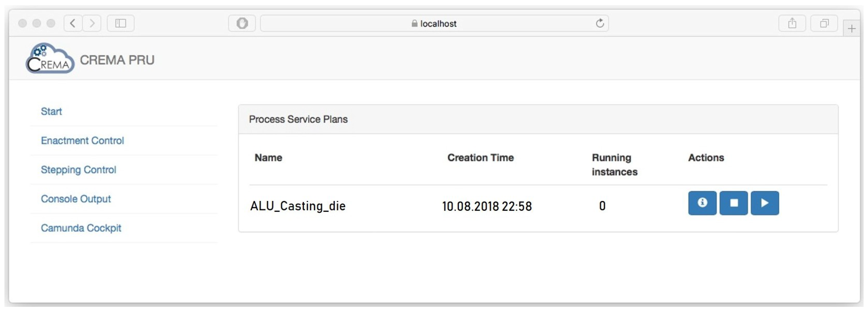Click the privacy shield icon in toolbar
Viewport: 868px width, 311px height.
(x=241, y=23)
